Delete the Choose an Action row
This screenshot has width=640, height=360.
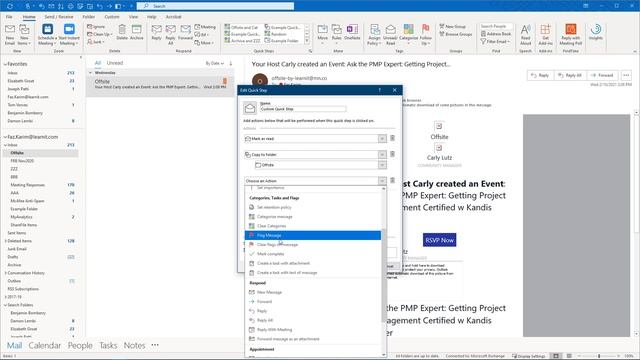[x=392, y=180]
